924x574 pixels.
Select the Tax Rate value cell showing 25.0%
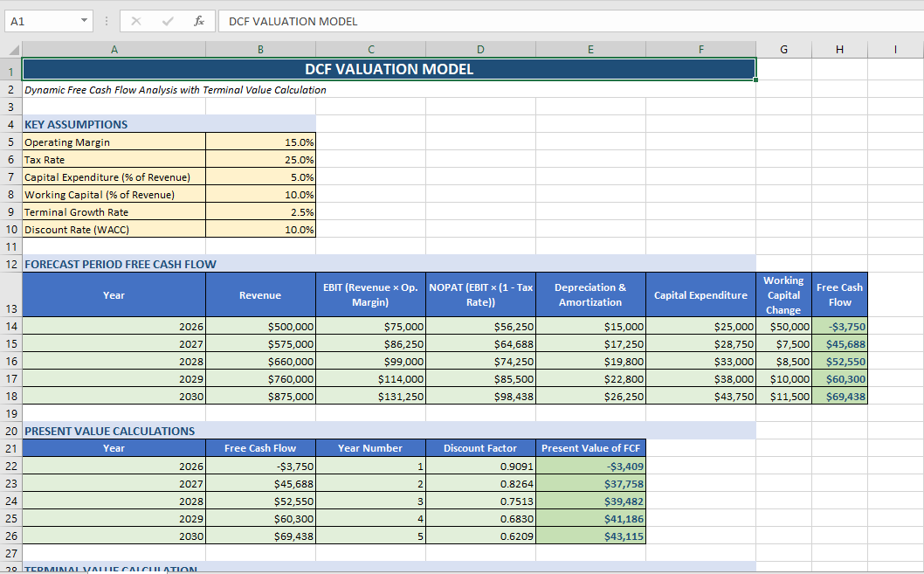point(260,159)
